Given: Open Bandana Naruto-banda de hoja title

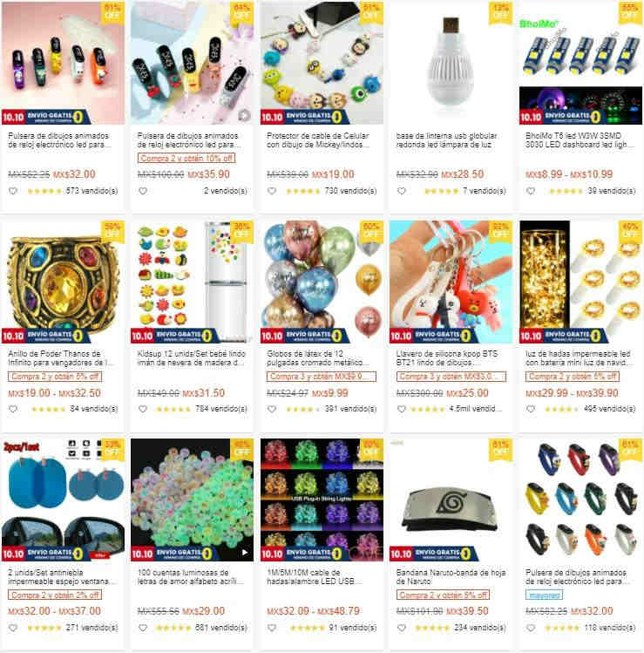Looking at the screenshot, I should pos(451,577).
